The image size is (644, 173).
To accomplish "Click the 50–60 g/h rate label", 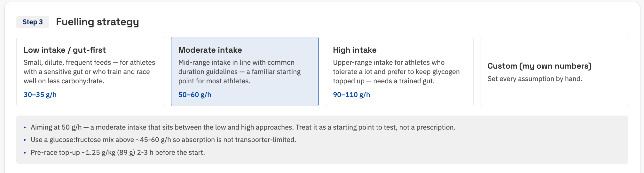I will tap(195, 95).
